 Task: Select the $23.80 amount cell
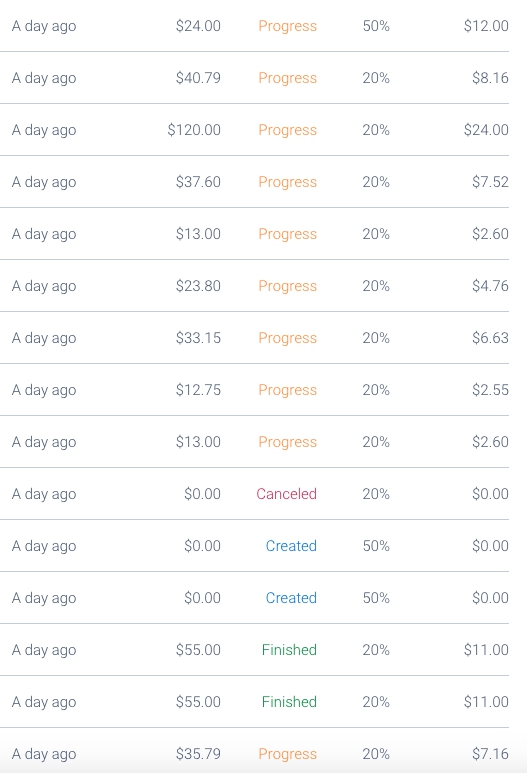tap(198, 286)
